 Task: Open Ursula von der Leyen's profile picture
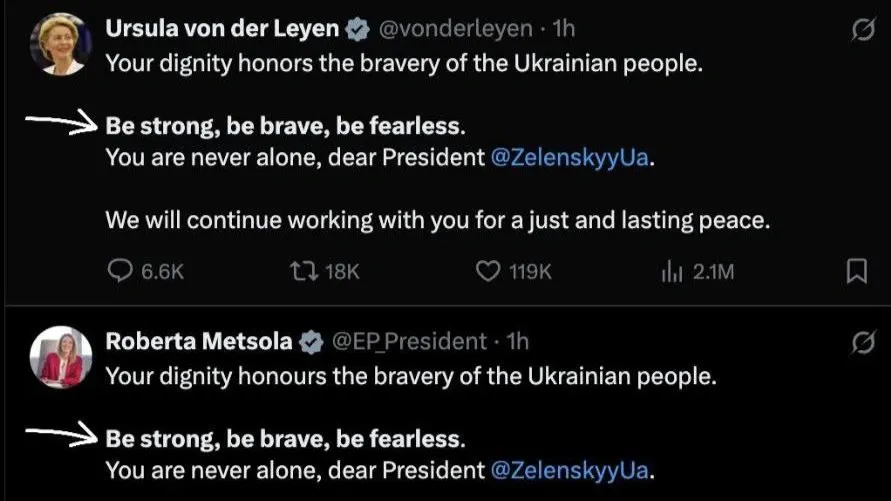click(61, 44)
